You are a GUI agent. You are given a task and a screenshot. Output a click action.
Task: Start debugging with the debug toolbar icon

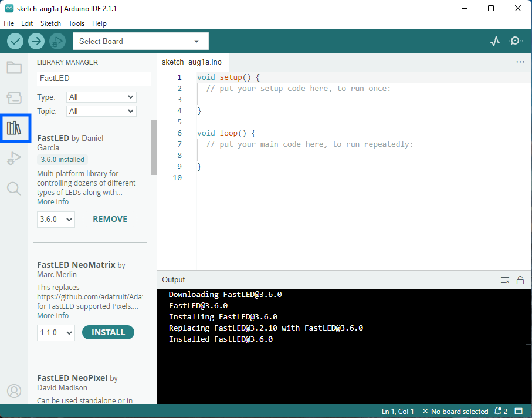[x=57, y=41]
